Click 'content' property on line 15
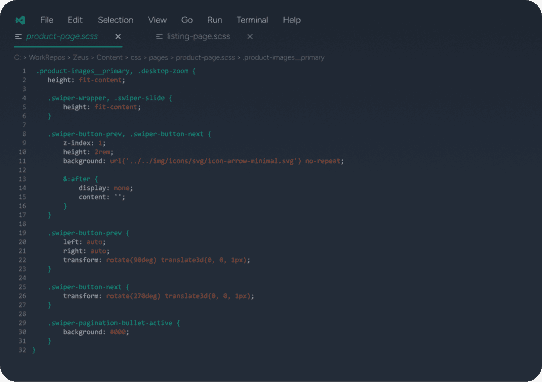 point(92,197)
